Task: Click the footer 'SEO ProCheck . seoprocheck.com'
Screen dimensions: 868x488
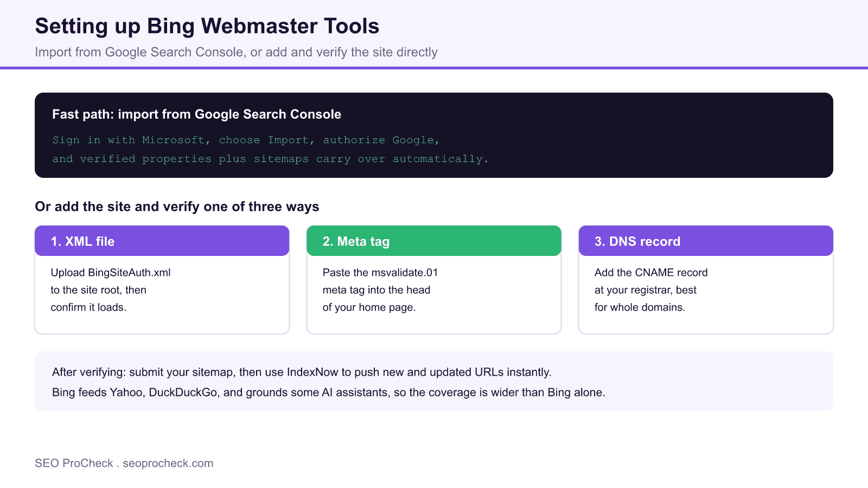Action: (124, 463)
